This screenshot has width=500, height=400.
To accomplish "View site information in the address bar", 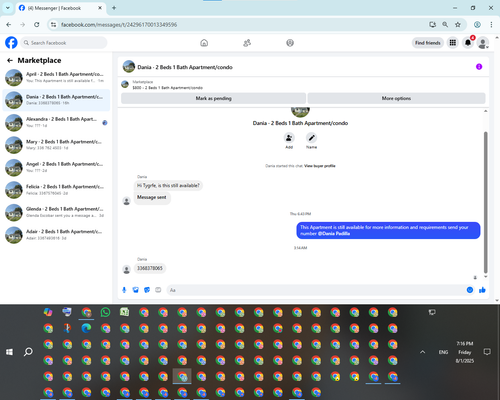I will pos(53,24).
